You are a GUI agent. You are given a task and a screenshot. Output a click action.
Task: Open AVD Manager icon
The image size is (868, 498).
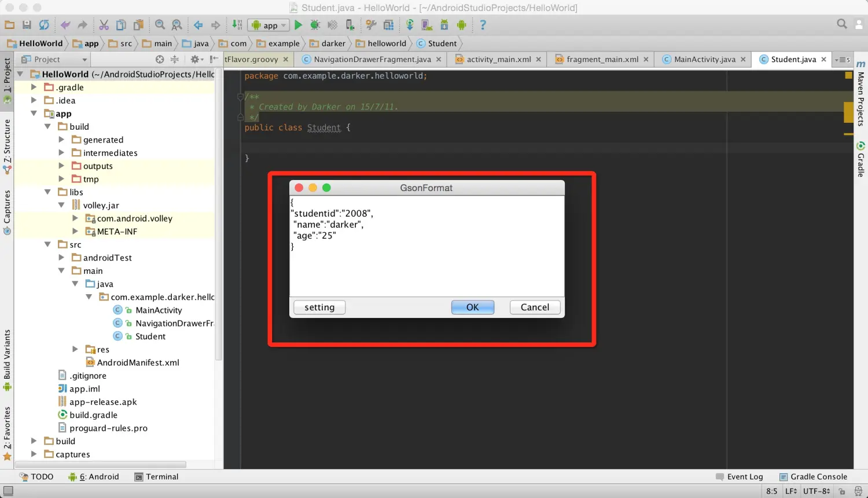click(x=426, y=25)
